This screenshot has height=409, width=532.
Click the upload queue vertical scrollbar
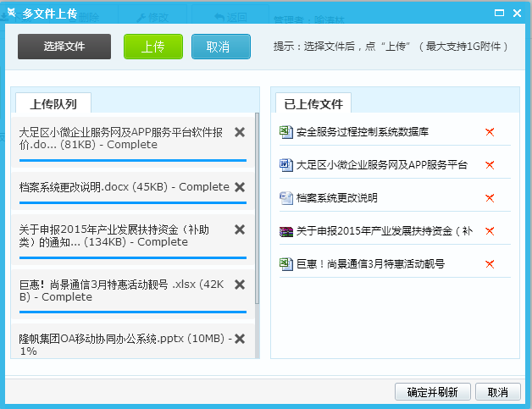pyautogui.click(x=257, y=212)
